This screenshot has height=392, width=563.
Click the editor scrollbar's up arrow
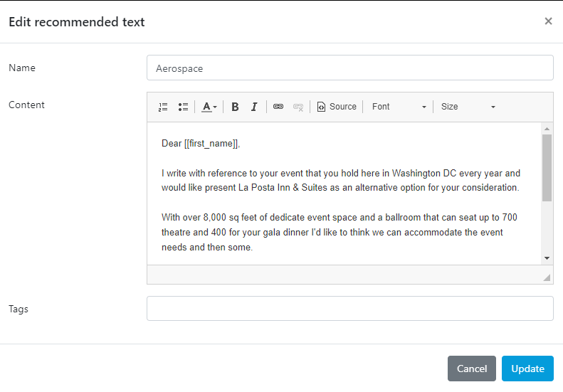tap(547, 129)
